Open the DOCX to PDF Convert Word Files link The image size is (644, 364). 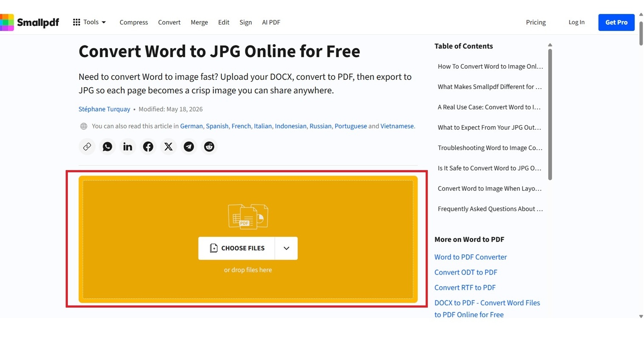[x=487, y=309]
